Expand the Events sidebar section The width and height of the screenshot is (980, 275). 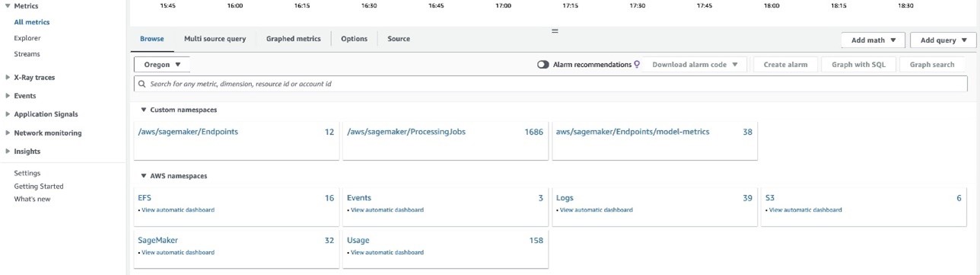coord(8,96)
